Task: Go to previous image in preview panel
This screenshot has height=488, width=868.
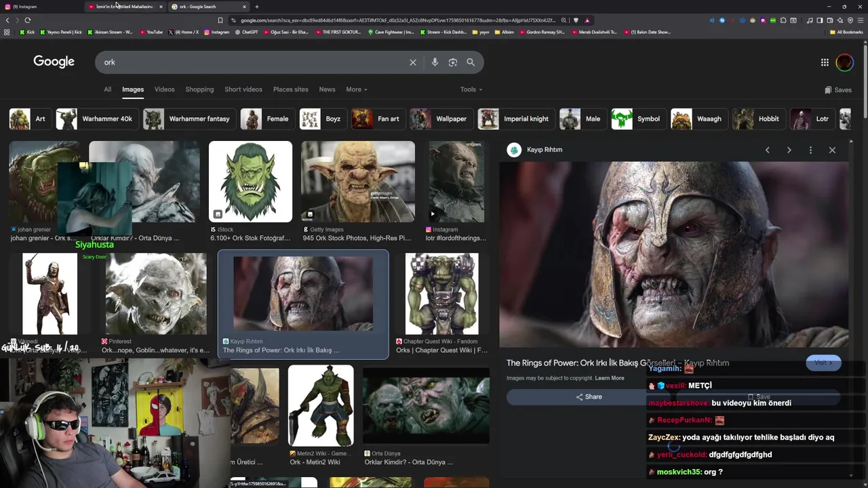Action: pos(767,150)
